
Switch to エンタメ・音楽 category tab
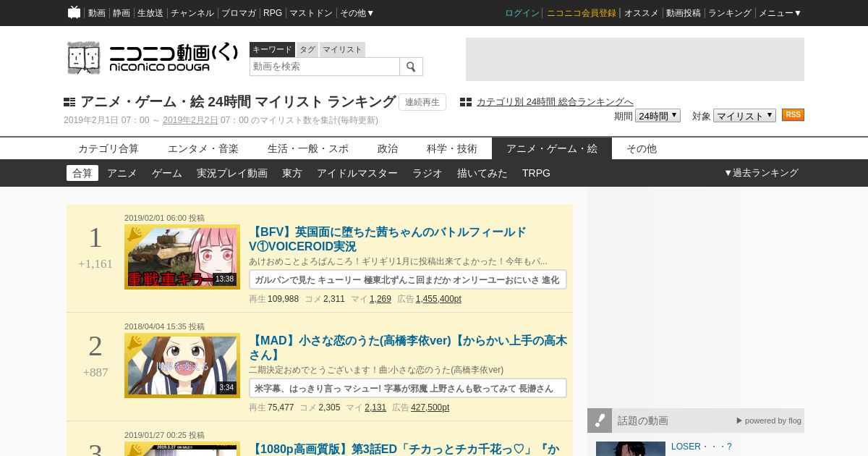point(203,148)
